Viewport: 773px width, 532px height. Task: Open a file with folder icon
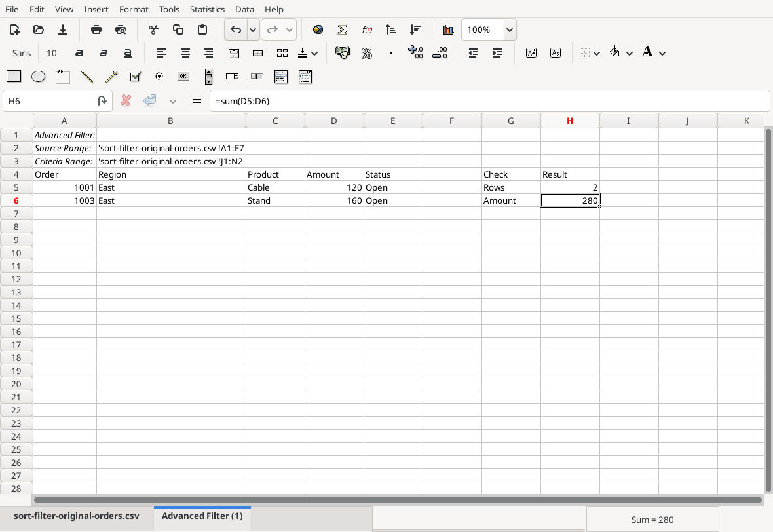pos(39,29)
